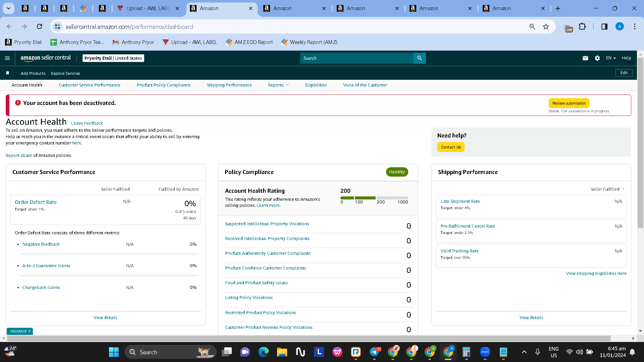
Task: Click the Contact Us button
Action: pyautogui.click(x=451, y=147)
